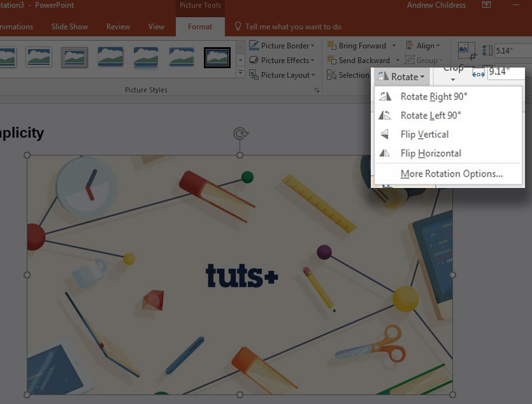This screenshot has height=404, width=532.
Task: Click the Group objects icon
Action: [410, 60]
